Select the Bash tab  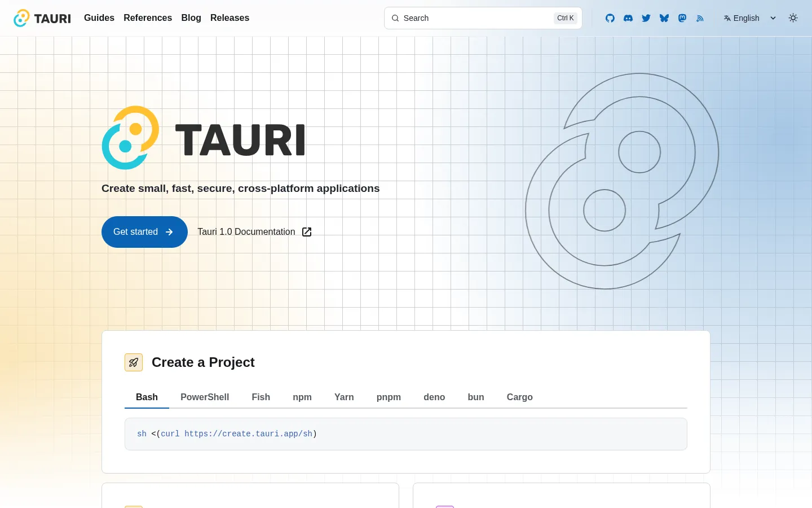click(147, 397)
